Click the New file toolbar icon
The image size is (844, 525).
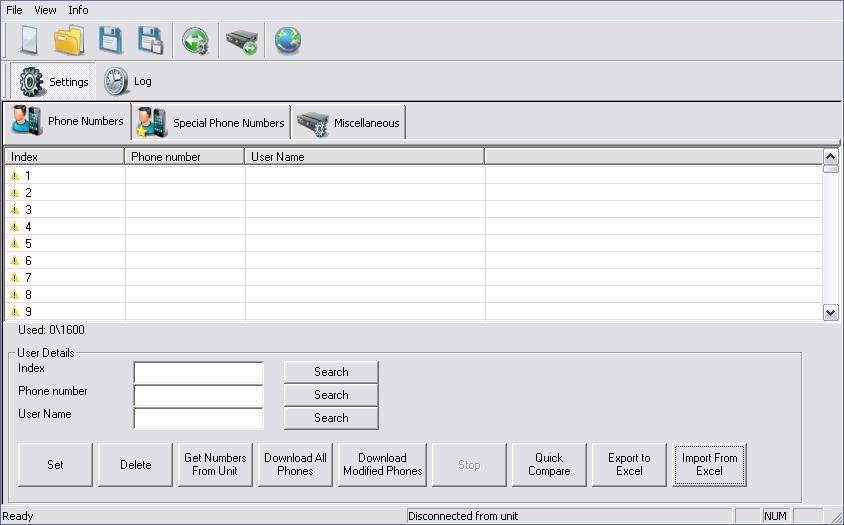coord(29,41)
